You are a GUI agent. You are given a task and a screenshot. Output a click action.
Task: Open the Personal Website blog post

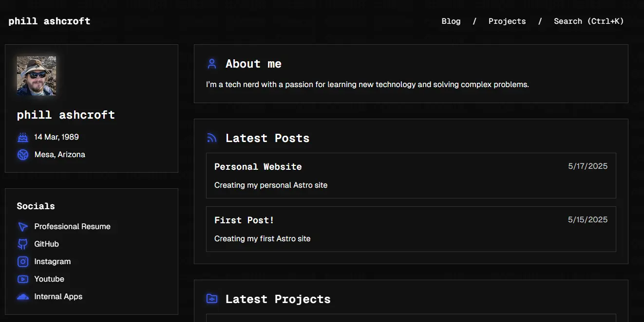[258, 166]
